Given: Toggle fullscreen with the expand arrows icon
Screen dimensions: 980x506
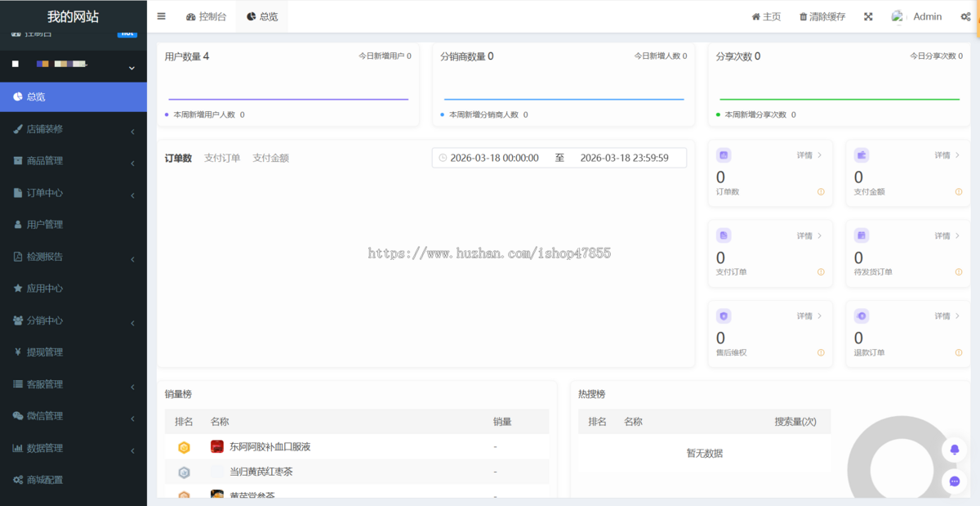Looking at the screenshot, I should click(x=868, y=16).
